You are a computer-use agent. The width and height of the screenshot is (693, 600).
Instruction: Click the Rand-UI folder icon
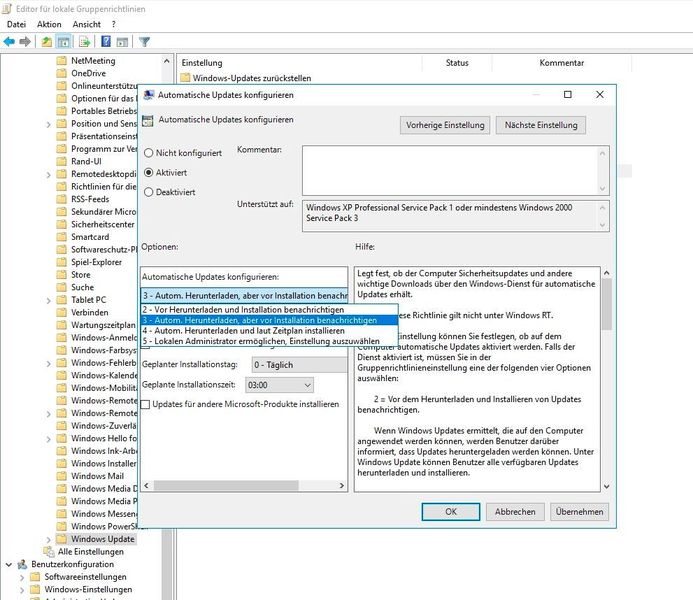coord(61,161)
